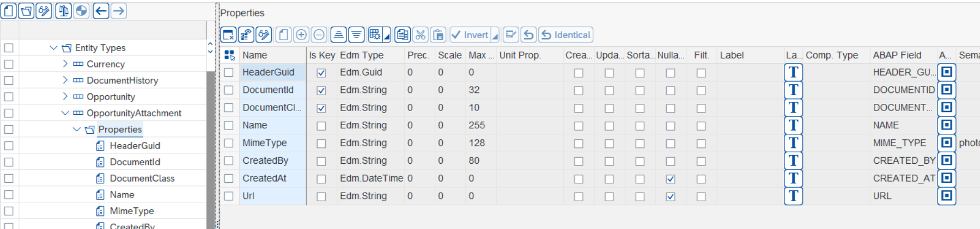Click the Max length cell for Name row
The width and height of the screenshot is (980, 229).
(x=479, y=126)
